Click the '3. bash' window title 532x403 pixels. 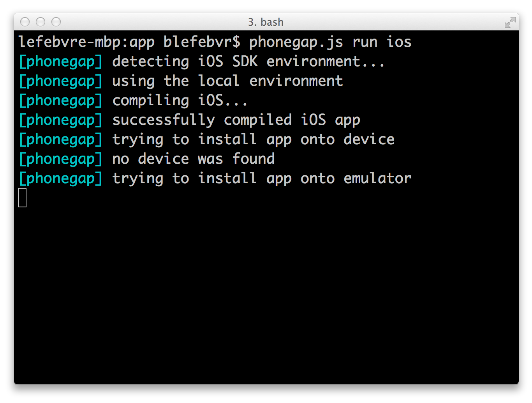tap(266, 22)
